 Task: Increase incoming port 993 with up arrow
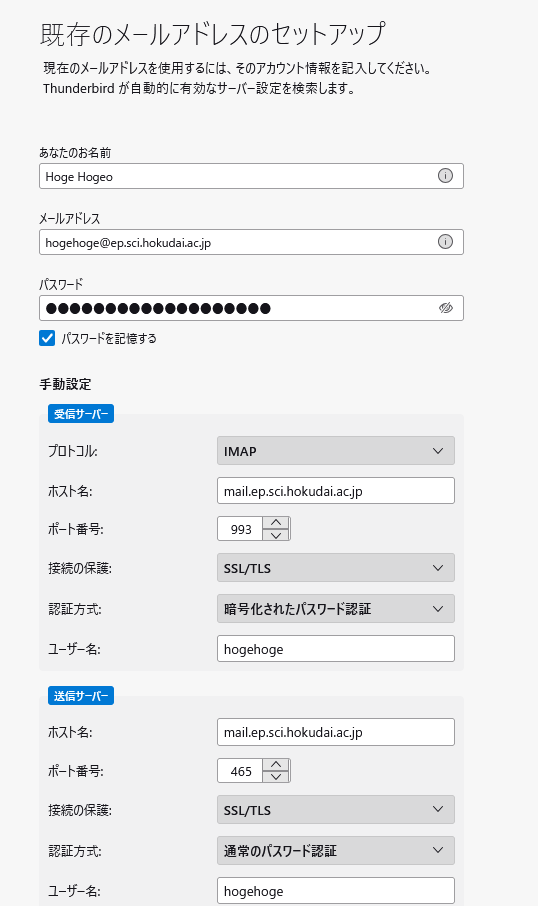pos(276,522)
